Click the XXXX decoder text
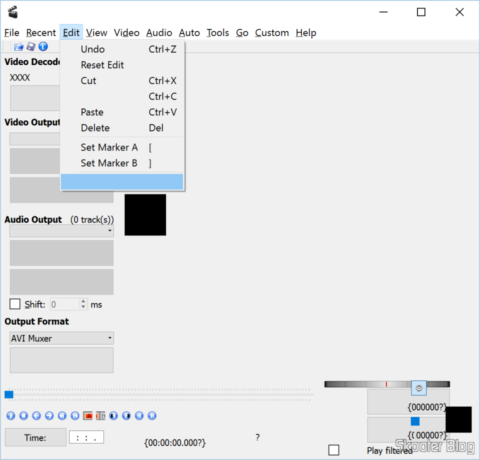Image resolution: width=480 pixels, height=460 pixels. pyautogui.click(x=20, y=78)
